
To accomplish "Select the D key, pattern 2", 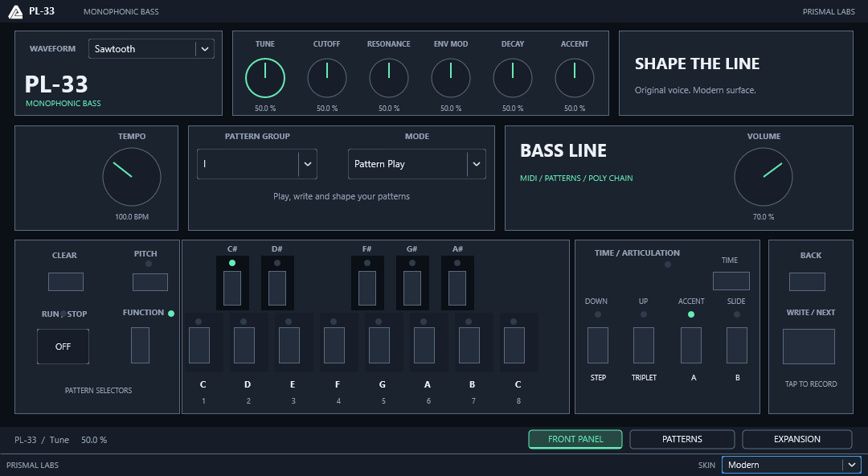I will [x=244, y=345].
